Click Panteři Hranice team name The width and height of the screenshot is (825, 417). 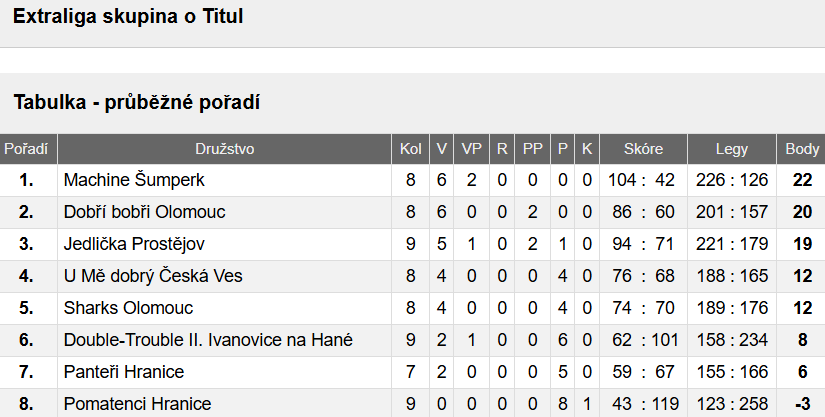point(124,372)
